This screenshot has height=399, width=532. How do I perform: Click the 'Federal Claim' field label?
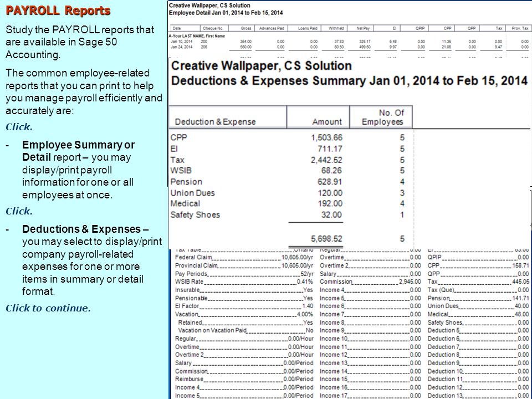click(x=193, y=258)
